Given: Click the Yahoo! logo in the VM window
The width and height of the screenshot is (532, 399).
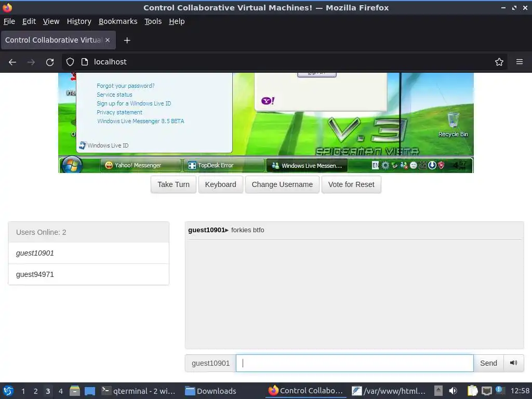Looking at the screenshot, I should point(268,101).
